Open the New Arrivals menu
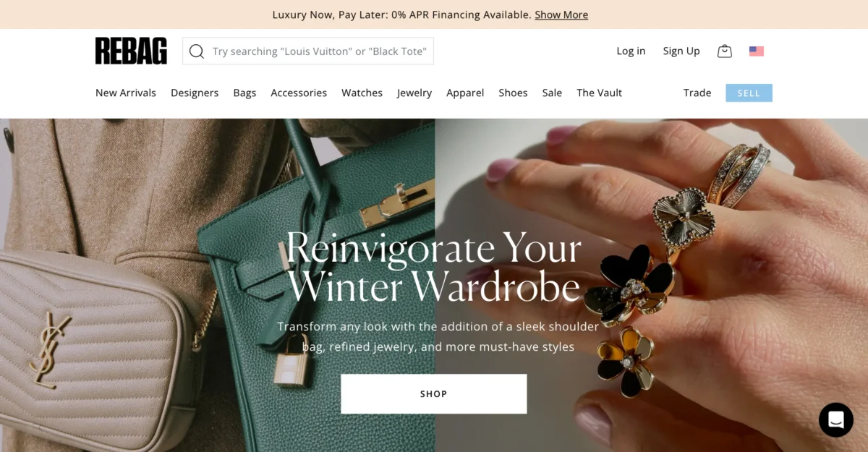 (126, 93)
